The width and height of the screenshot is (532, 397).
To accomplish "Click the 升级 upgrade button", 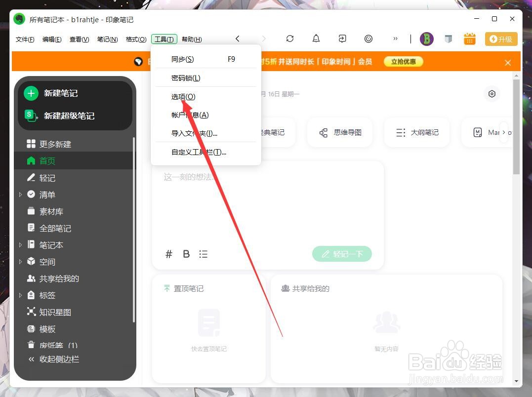I will 501,39.
